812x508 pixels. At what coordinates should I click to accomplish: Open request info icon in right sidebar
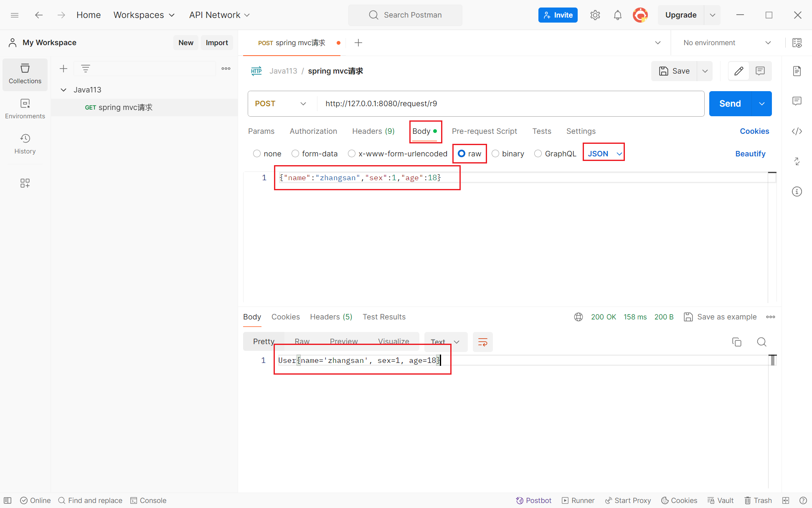pos(797,191)
